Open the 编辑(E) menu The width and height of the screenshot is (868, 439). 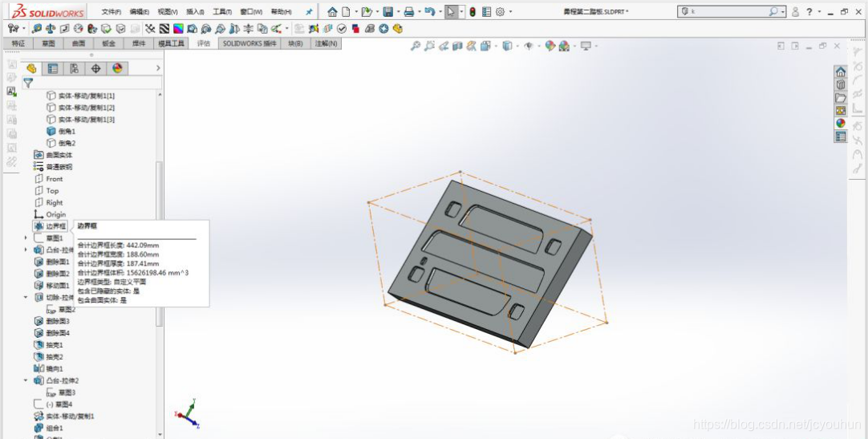pos(139,11)
